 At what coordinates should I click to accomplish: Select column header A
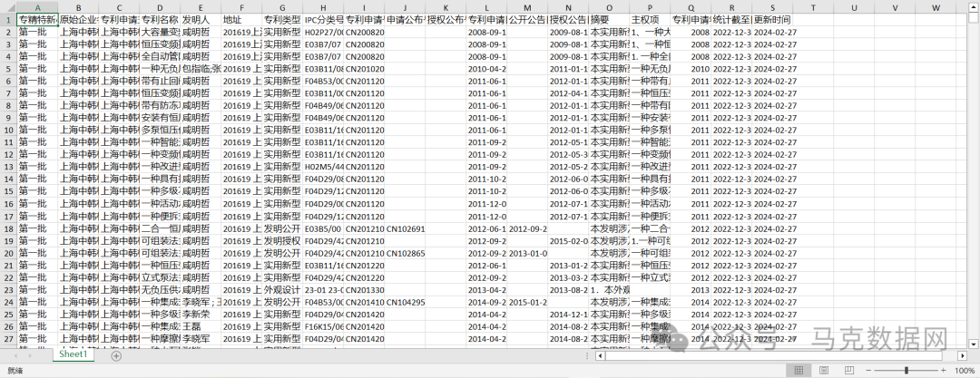(x=37, y=7)
